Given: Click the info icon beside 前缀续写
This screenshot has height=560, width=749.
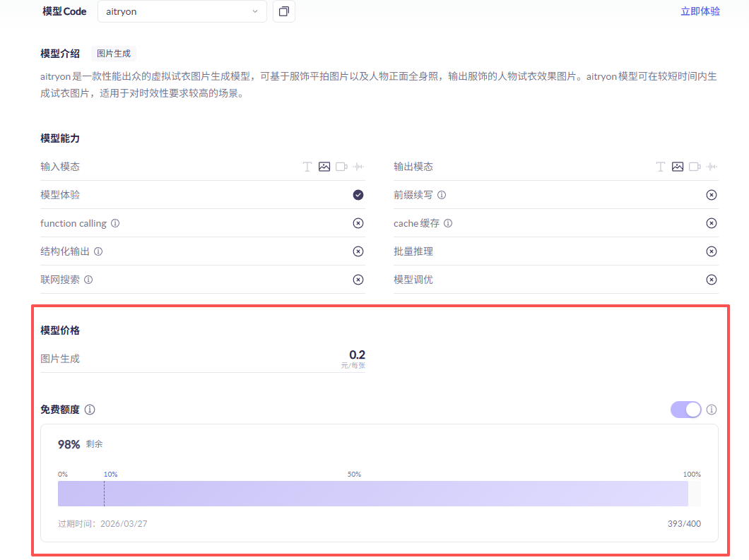Looking at the screenshot, I should tap(442, 195).
